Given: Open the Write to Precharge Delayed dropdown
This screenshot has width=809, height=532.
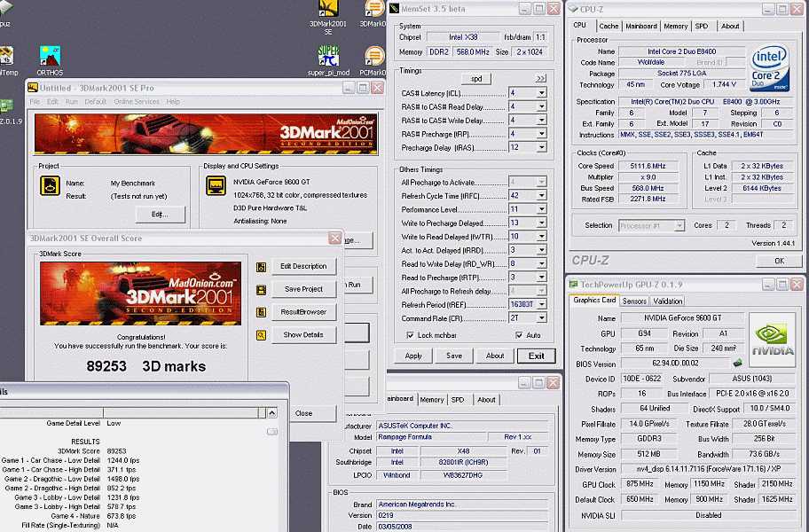Looking at the screenshot, I should pos(541,223).
